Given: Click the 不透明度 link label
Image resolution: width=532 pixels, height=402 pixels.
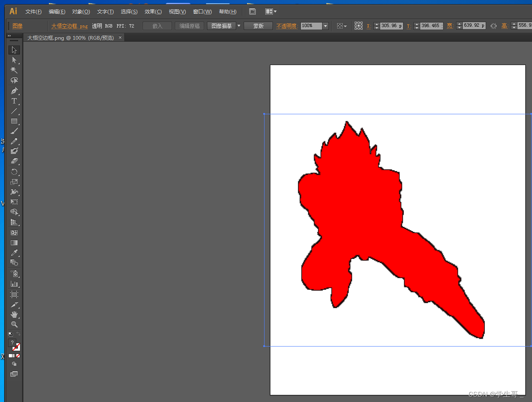Looking at the screenshot, I should tap(287, 26).
